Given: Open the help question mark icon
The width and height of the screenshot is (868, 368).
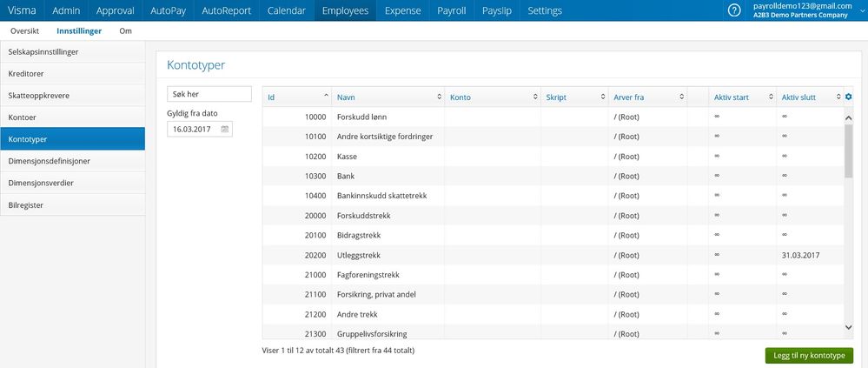Looking at the screenshot, I should point(734,10).
